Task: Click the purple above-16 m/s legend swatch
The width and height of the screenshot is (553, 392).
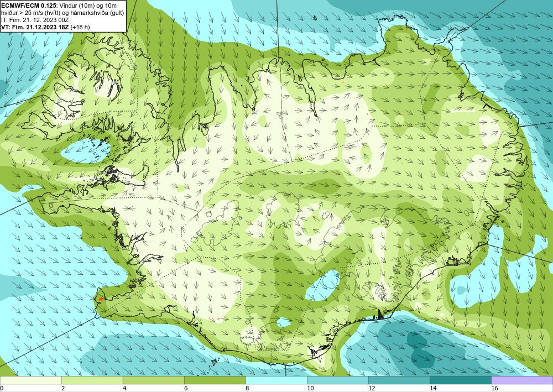Action: coord(522,380)
